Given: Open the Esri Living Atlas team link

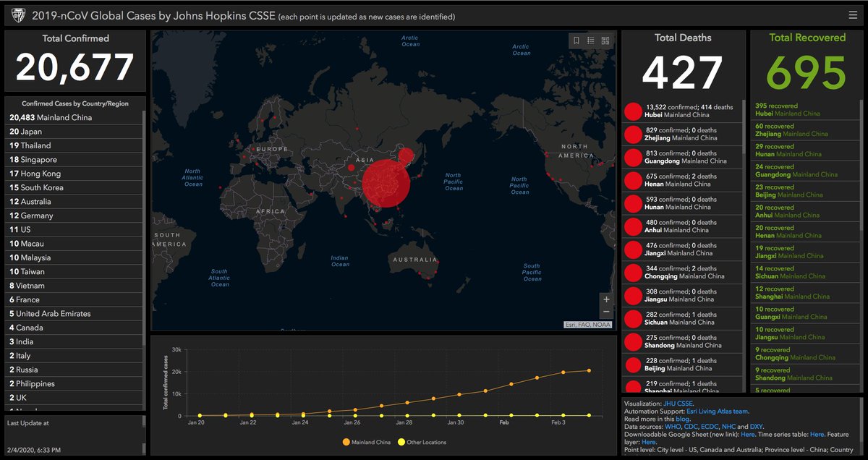Looking at the screenshot, I should pos(715,412).
